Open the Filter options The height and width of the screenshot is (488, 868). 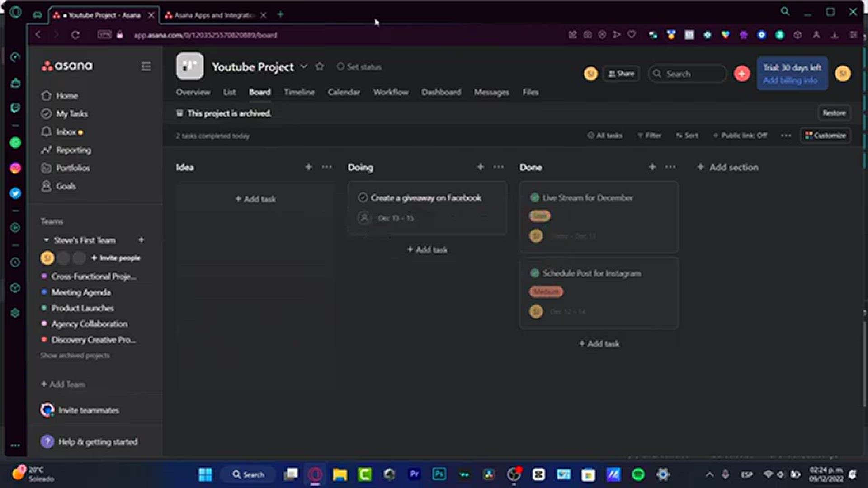pyautogui.click(x=649, y=136)
